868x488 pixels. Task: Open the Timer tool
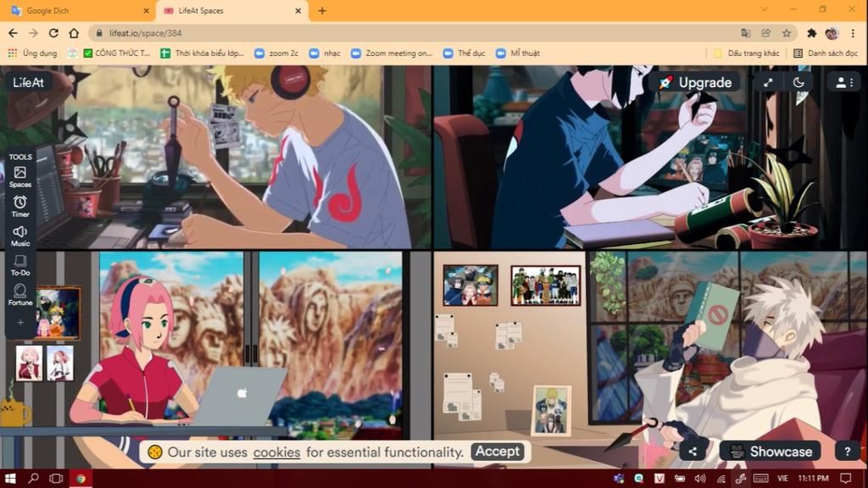20,207
